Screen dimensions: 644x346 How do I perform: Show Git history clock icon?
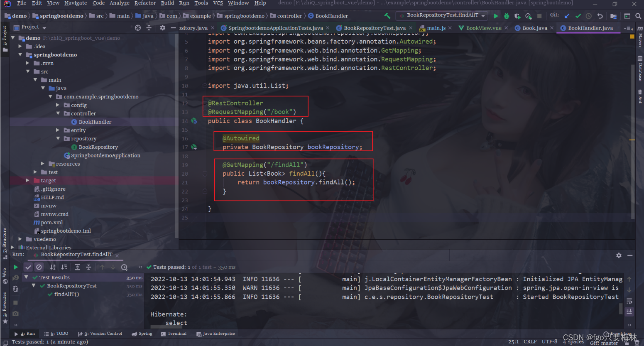pyautogui.click(x=589, y=16)
